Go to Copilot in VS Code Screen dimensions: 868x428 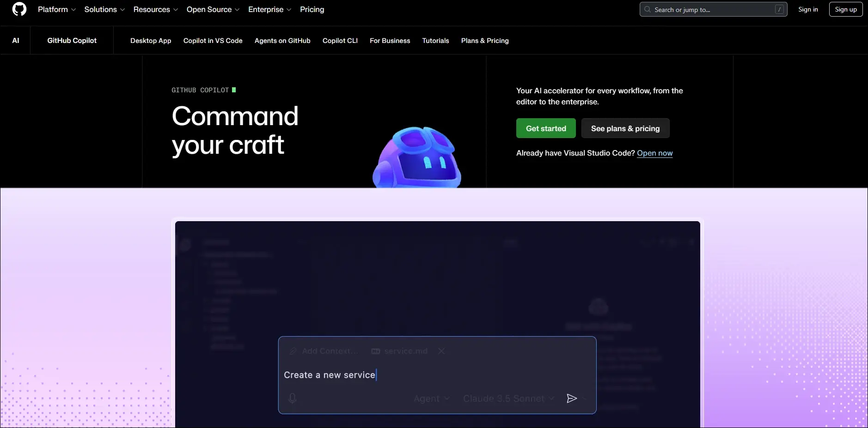pyautogui.click(x=213, y=41)
